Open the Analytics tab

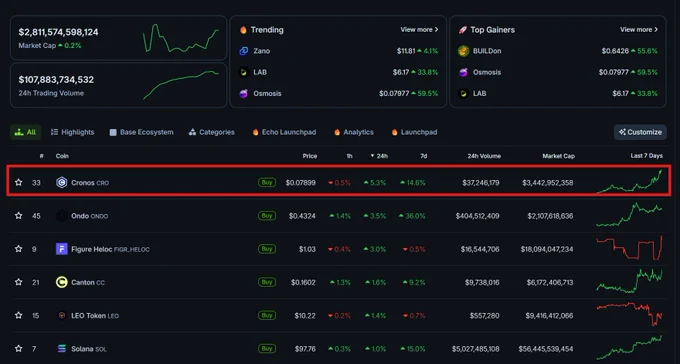click(x=353, y=132)
